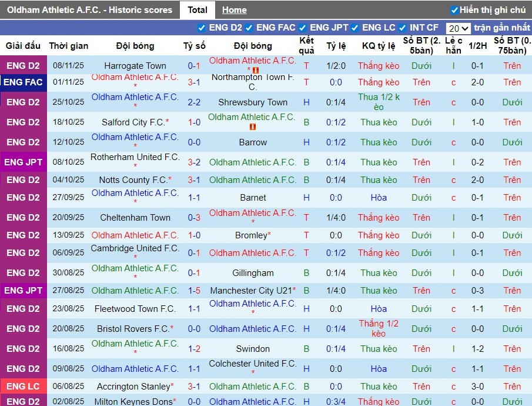Image resolution: width=532 pixels, height=406 pixels.
Task: Click date 12/10/25 in the Barrow row
Action: [x=68, y=142]
